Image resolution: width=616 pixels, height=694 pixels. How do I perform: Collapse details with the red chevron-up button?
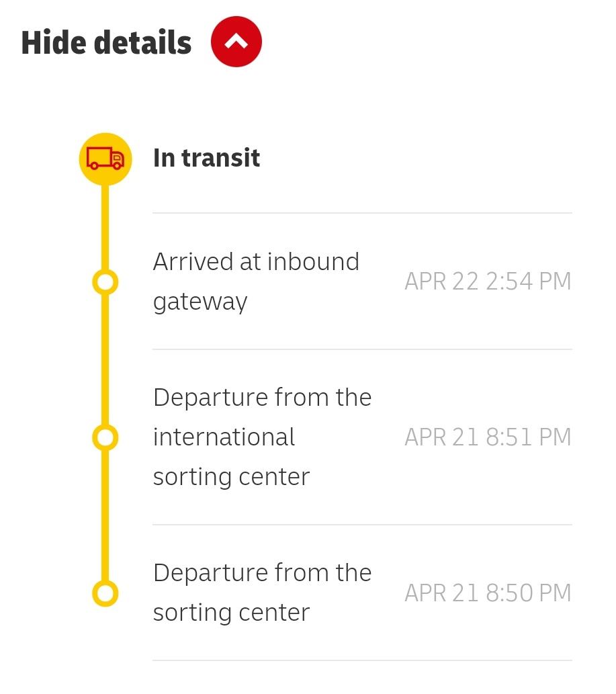coord(236,42)
